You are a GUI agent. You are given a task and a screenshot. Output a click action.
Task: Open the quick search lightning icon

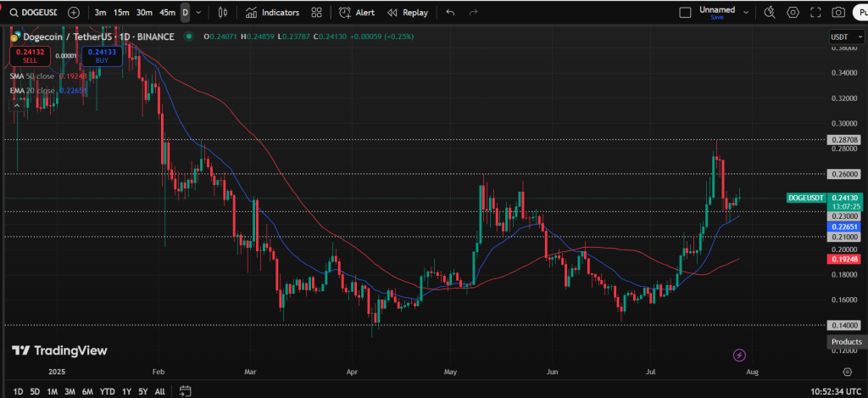coord(770,12)
